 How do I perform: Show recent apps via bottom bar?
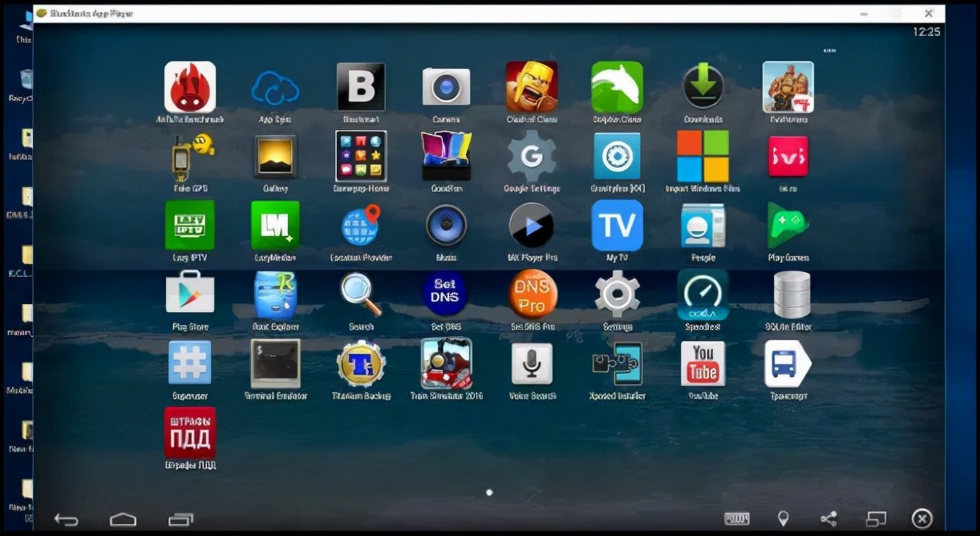(181, 519)
